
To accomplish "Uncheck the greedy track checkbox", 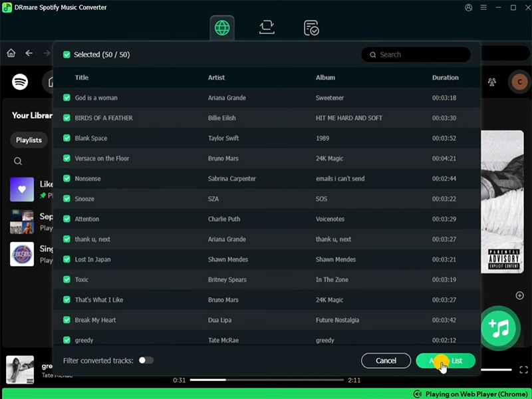I will [x=66, y=340].
